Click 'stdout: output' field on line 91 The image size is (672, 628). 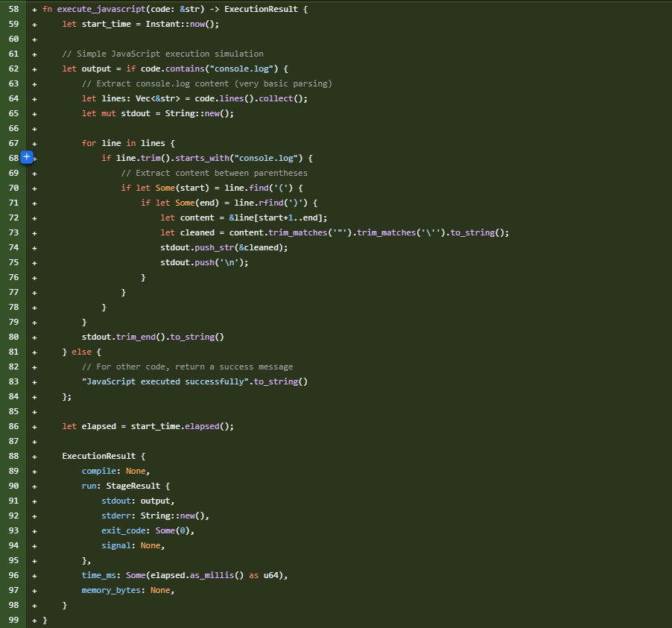tap(138, 501)
